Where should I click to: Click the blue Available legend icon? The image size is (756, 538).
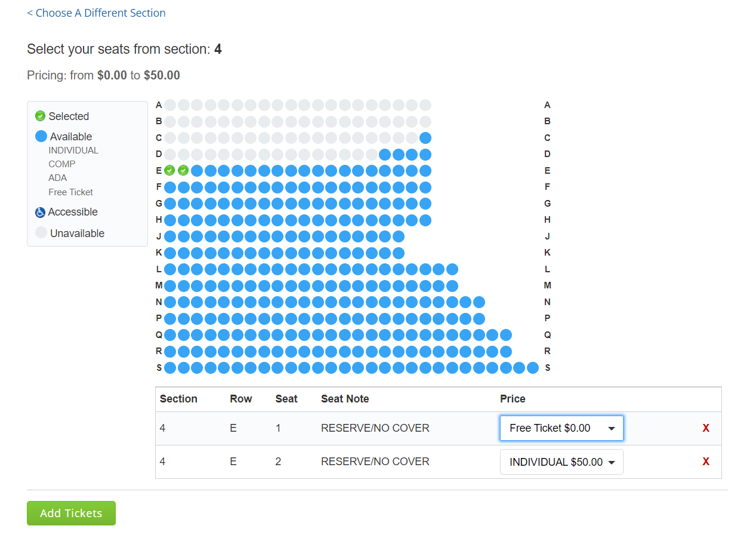click(41, 136)
